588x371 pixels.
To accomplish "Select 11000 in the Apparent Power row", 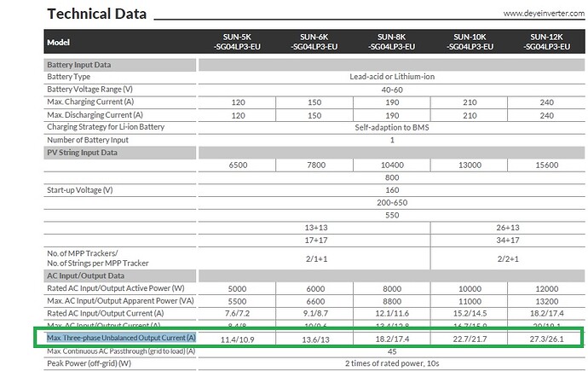I will [470, 302].
